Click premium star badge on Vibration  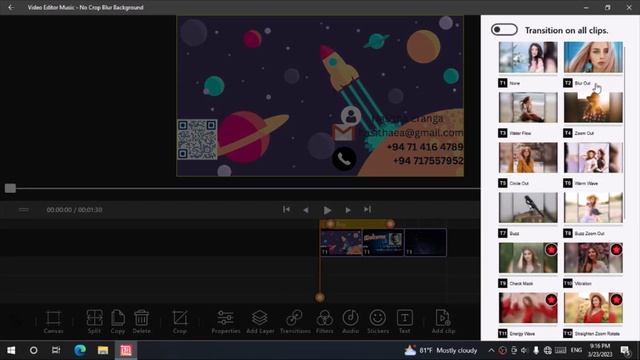click(x=616, y=249)
